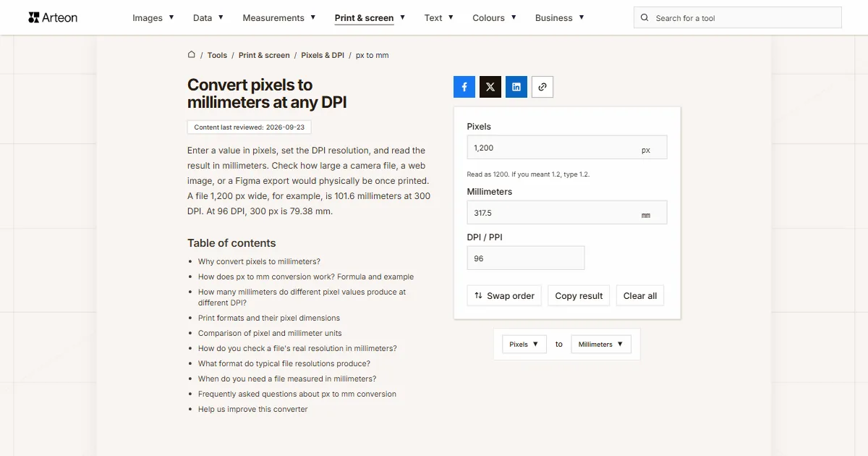This screenshot has height=456, width=868.
Task: Expand the Data menu
Action: (208, 18)
